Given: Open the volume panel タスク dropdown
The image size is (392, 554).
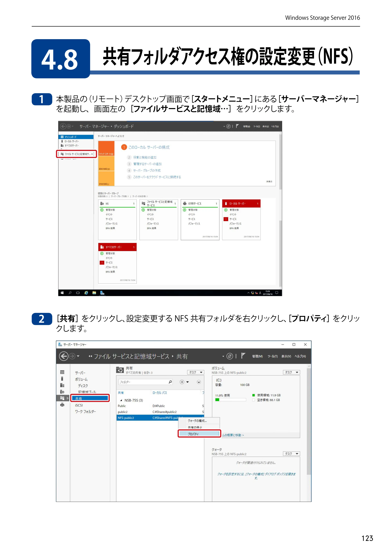Looking at the screenshot, I should 291,372.
